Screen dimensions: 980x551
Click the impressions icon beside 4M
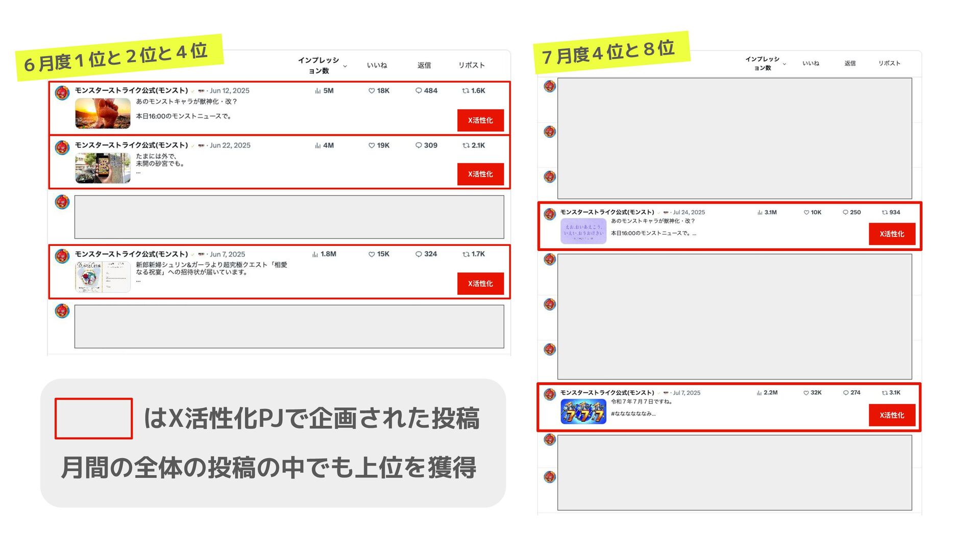click(x=318, y=145)
